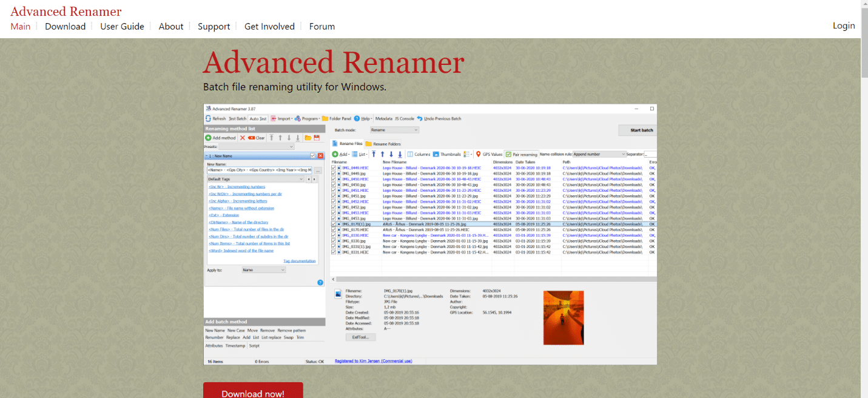This screenshot has height=398, width=868.
Task: Open the Default Tags dropdown
Action: click(255, 180)
